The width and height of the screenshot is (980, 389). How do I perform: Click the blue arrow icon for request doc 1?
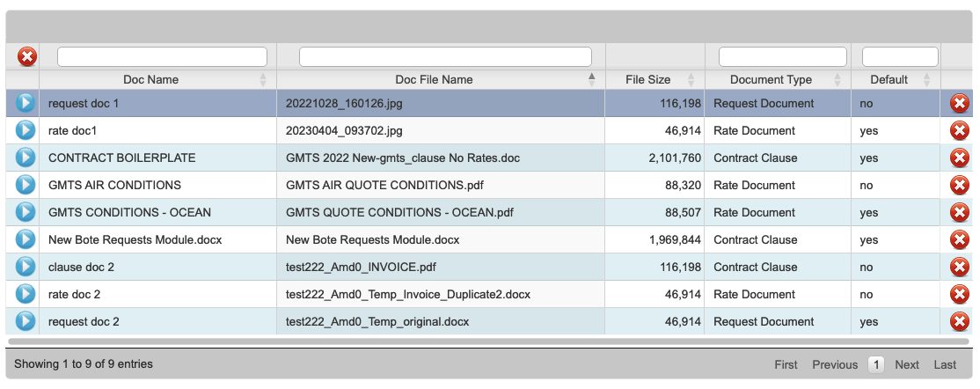tap(26, 103)
